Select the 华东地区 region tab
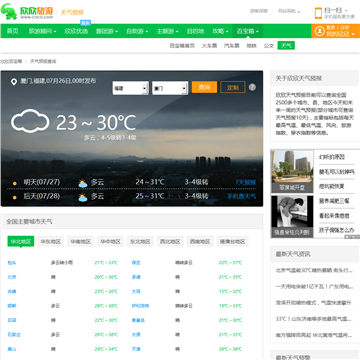 tap(51, 241)
